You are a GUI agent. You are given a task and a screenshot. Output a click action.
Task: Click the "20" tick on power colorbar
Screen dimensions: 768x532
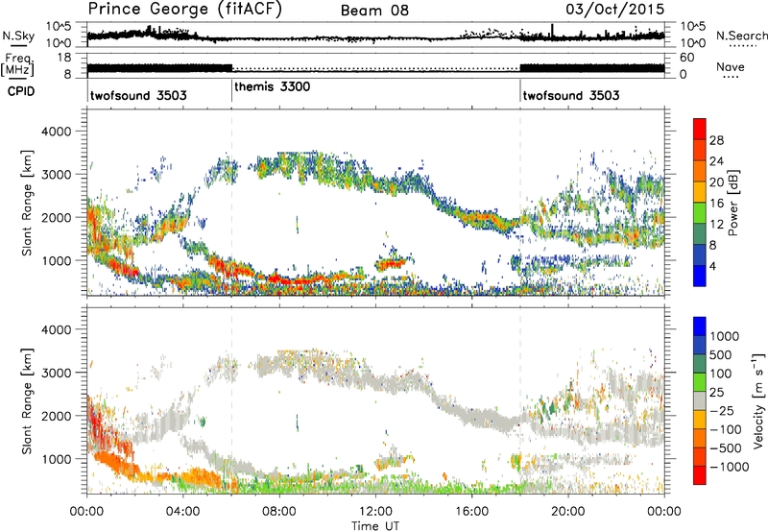(x=716, y=182)
